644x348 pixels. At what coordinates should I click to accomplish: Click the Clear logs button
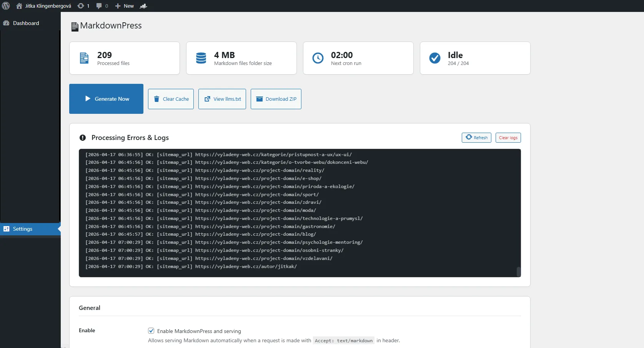pyautogui.click(x=508, y=138)
